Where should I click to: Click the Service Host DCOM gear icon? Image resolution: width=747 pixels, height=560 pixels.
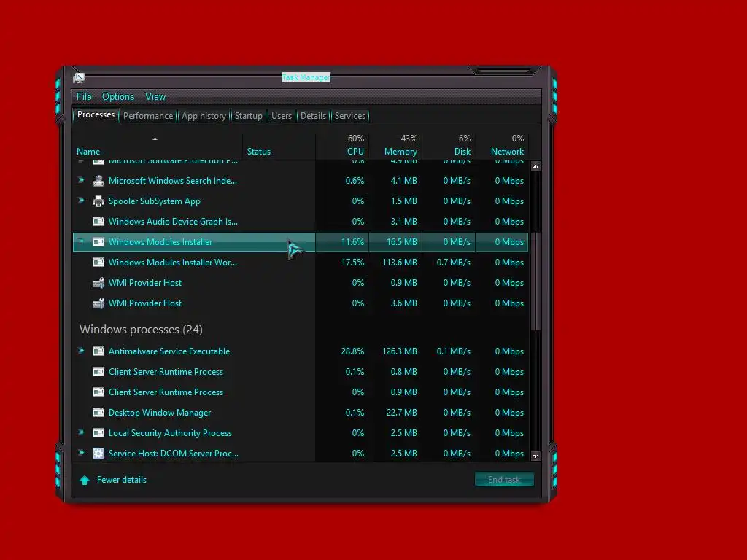point(98,454)
